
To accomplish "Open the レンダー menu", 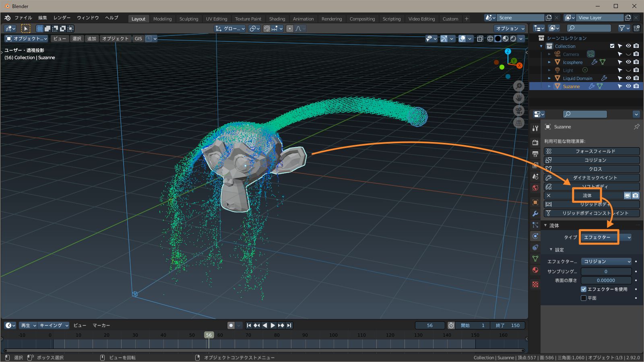I will coord(62,18).
